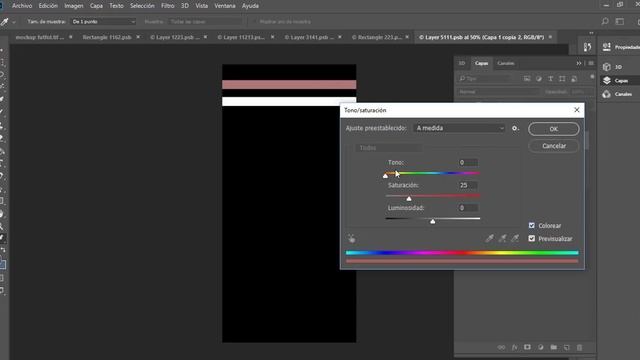This screenshot has width=640, height=360.
Task: Open the Todos color range dropdown
Action: [x=389, y=148]
